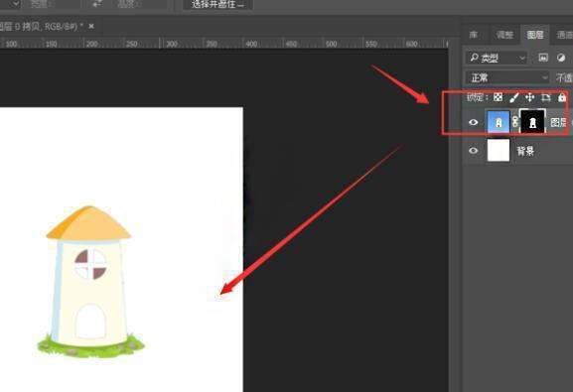Click the lock transparent pixels icon
The image size is (573, 392).
click(498, 97)
